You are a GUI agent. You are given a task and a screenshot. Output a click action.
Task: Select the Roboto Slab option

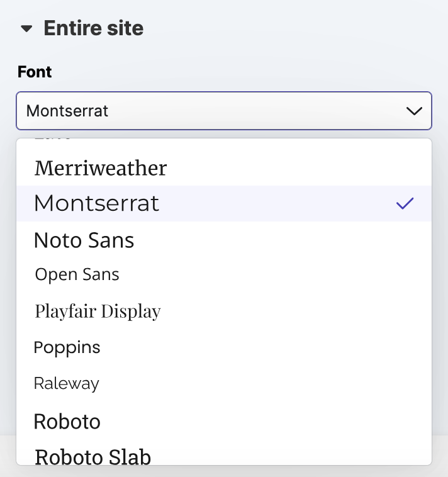click(x=92, y=456)
